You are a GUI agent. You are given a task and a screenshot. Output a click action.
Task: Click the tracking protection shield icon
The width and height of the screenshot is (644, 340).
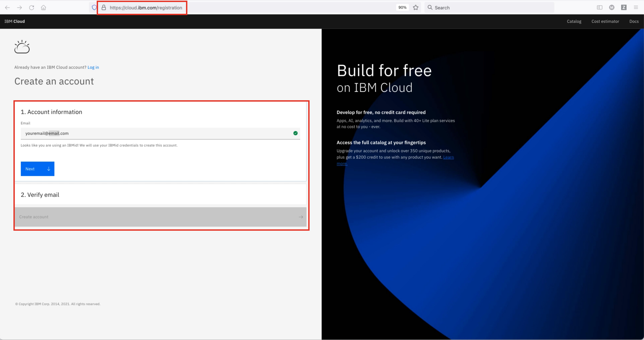94,8
